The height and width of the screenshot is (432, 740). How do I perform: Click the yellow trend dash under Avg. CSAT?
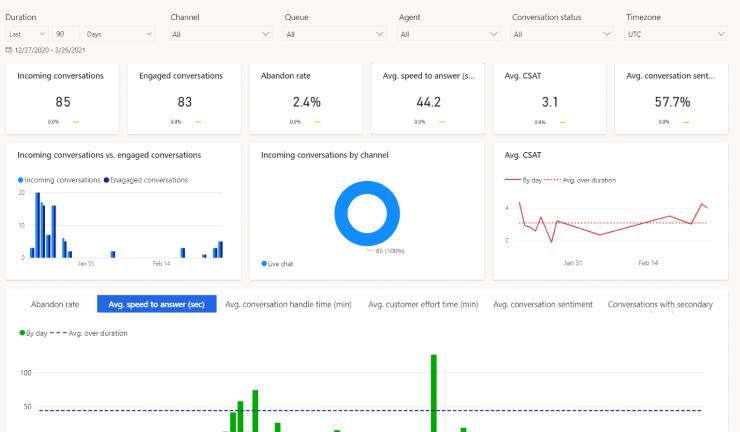click(563, 122)
